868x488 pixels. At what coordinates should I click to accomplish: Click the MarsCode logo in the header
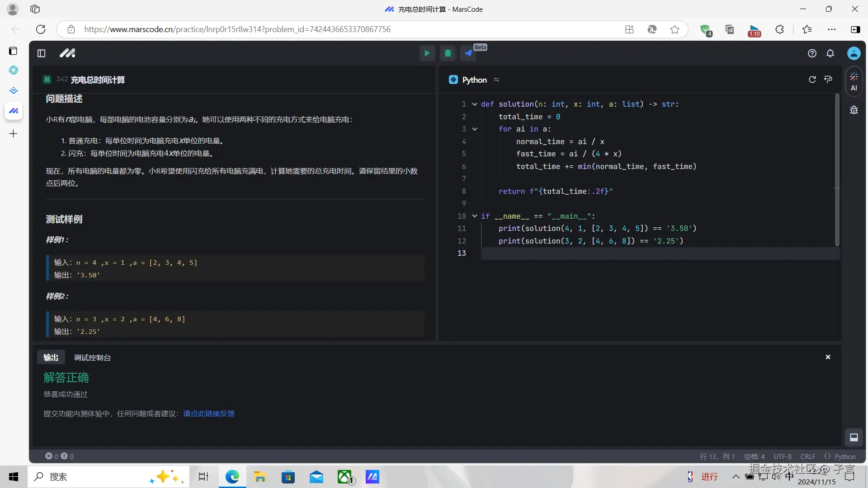67,53
